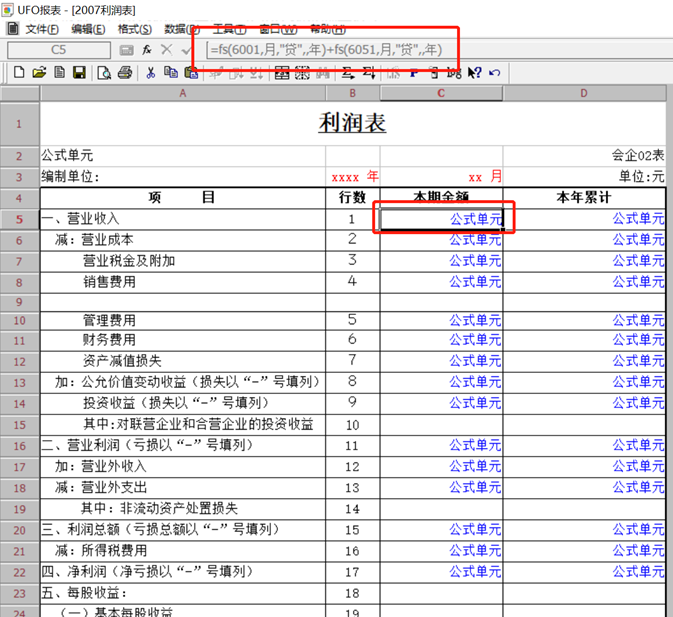
Task: Click the 加:营业外收入 cell
Action: (183, 467)
